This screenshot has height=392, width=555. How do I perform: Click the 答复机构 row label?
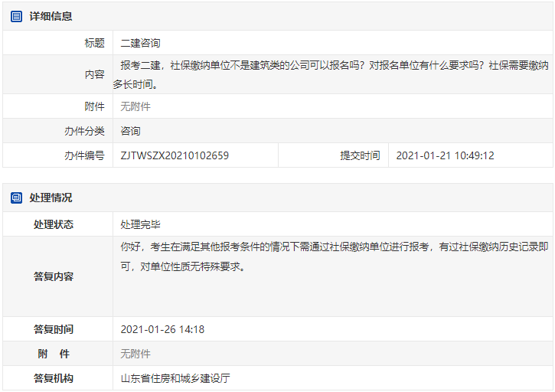[x=54, y=378]
